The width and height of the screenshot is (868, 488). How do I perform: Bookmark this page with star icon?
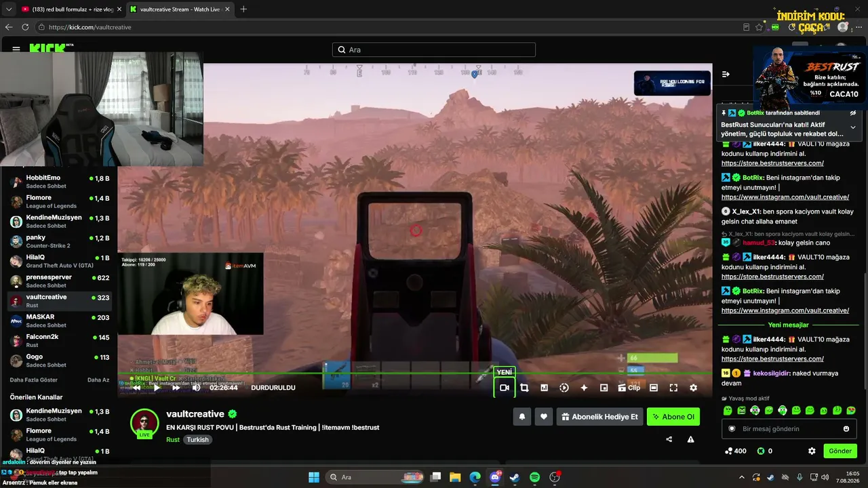coord(759,27)
